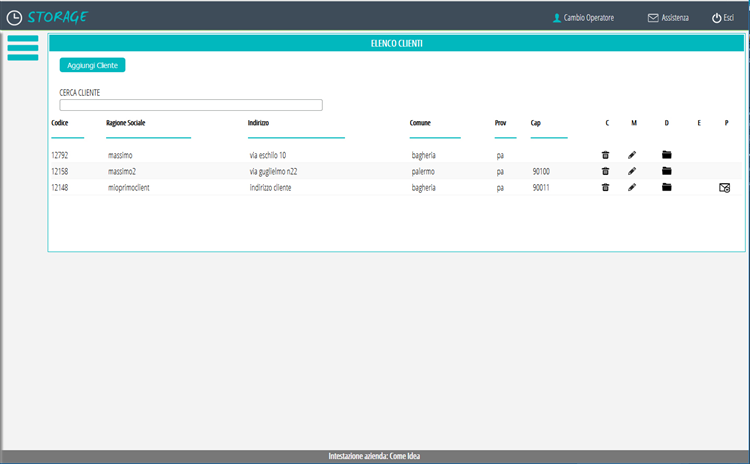
Task: Sort by Codice column header
Action: [x=60, y=123]
